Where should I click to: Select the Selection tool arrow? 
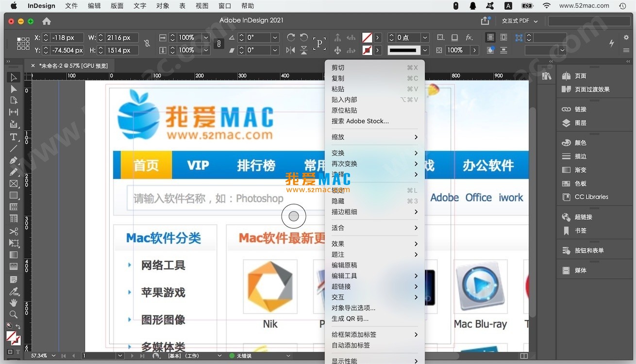click(x=14, y=78)
